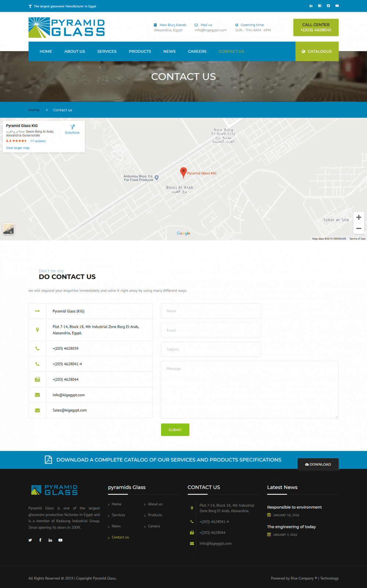Click the envelope icon beside Sales@kigegypt.com
The width and height of the screenshot is (367, 588).
point(37,410)
